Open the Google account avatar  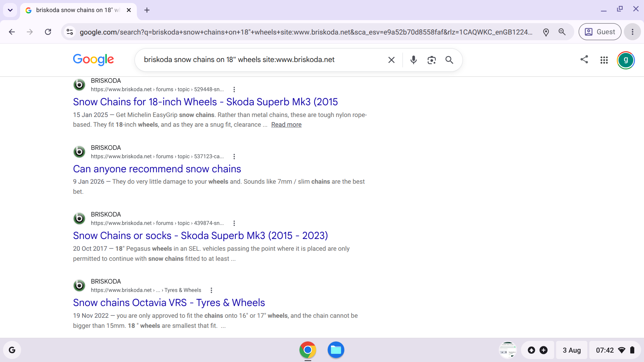pos(626,60)
